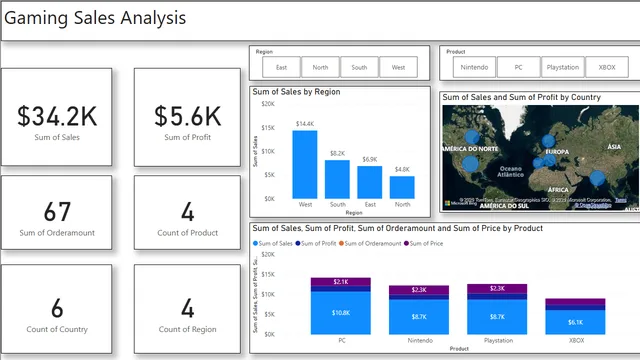The height and width of the screenshot is (360, 640).
Task: Click the Sales, Profit, Orderamount by Product title
Action: pyautogui.click(x=398, y=228)
